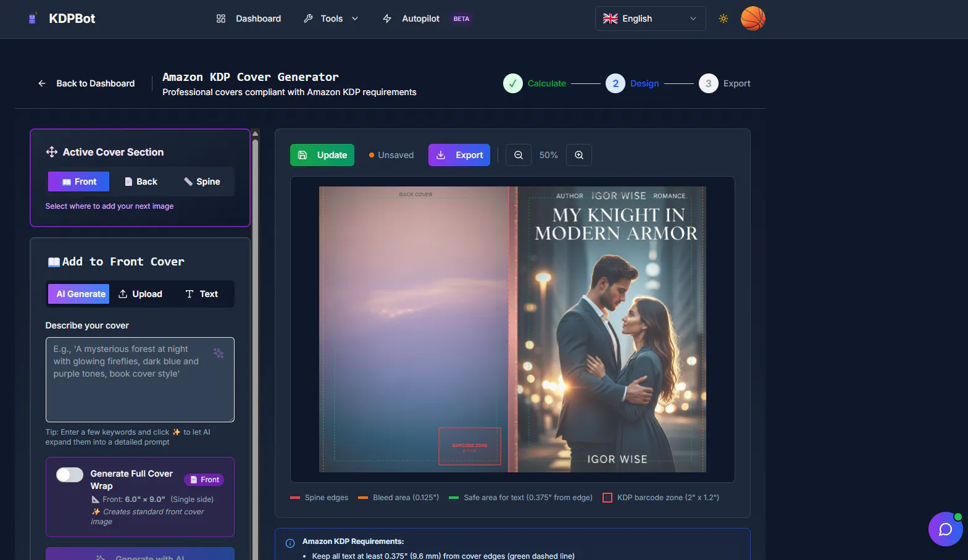Image resolution: width=968 pixels, height=560 pixels.
Task: Switch to AI Generate tab
Action: pyautogui.click(x=78, y=294)
